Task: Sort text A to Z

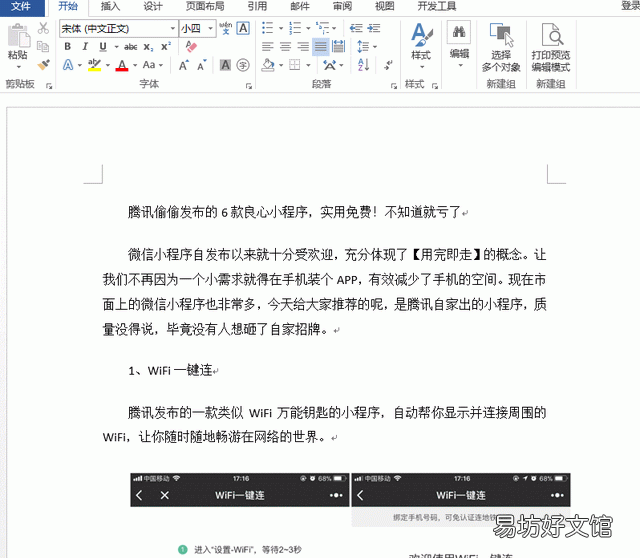Action: 363,65
